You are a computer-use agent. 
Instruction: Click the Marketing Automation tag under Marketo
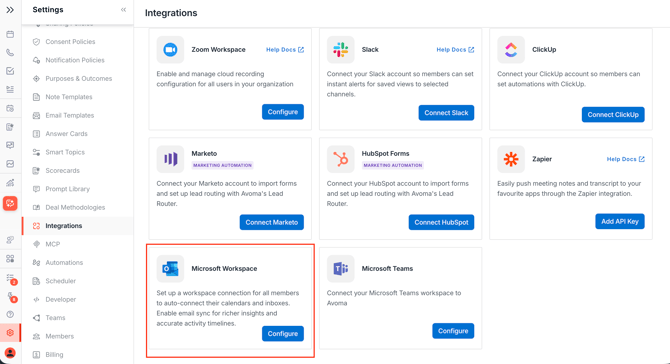point(222,165)
